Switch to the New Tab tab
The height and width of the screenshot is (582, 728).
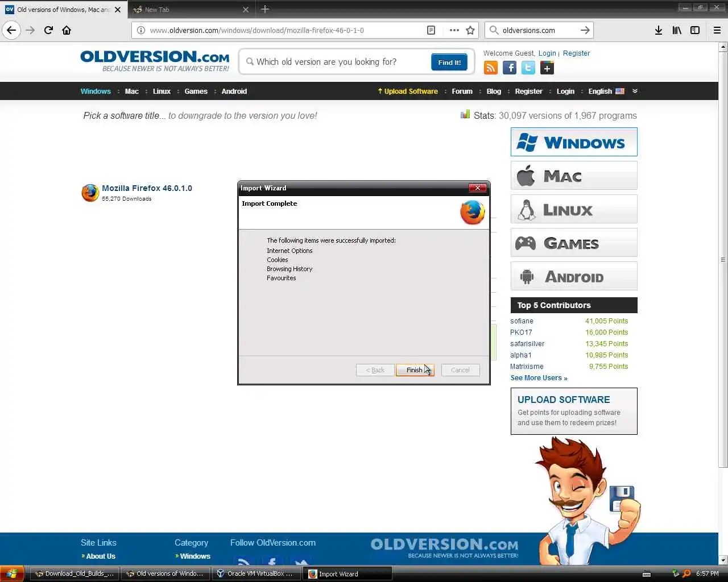coord(191,10)
